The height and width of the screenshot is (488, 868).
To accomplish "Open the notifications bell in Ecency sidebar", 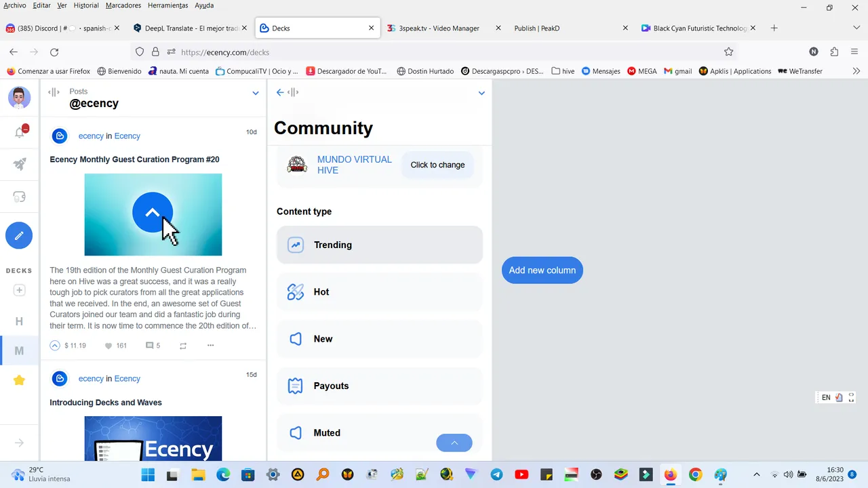I will coord(20,132).
